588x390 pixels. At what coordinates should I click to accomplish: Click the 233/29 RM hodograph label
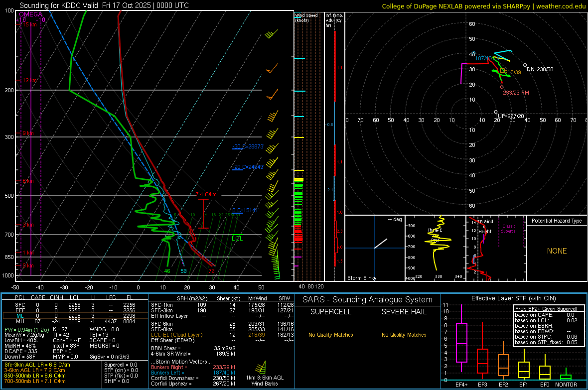click(516, 93)
